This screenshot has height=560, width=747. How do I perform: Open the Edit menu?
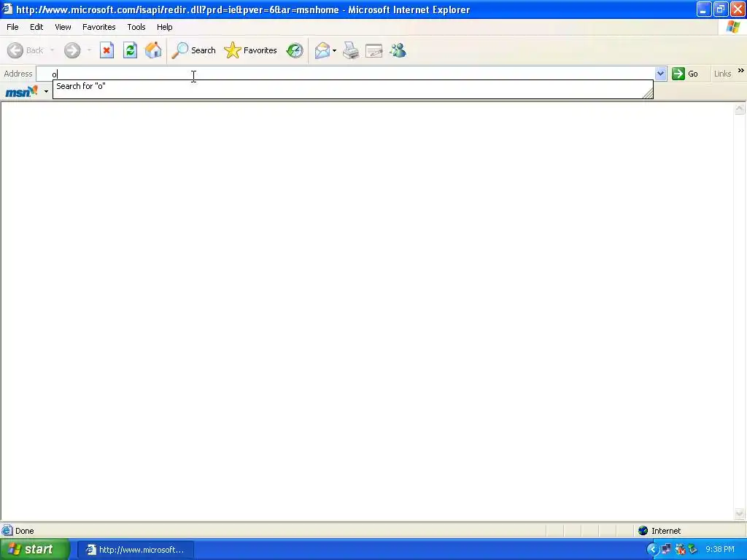coord(36,27)
